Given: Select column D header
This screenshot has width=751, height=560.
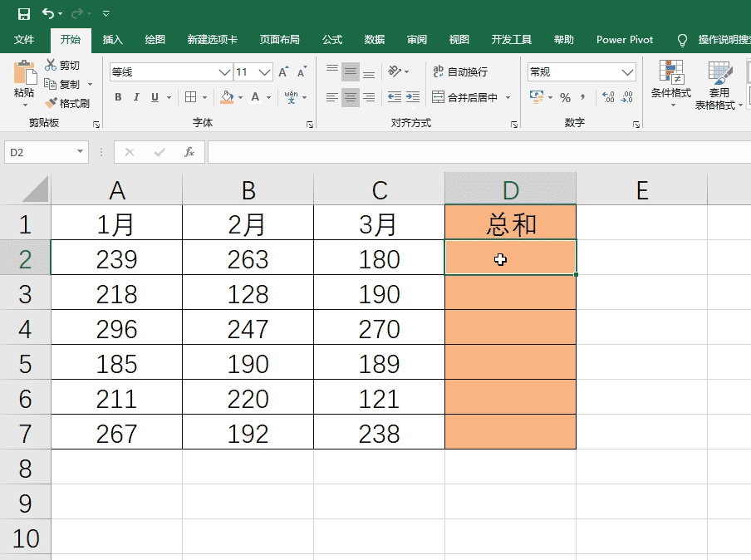Looking at the screenshot, I should [511, 189].
